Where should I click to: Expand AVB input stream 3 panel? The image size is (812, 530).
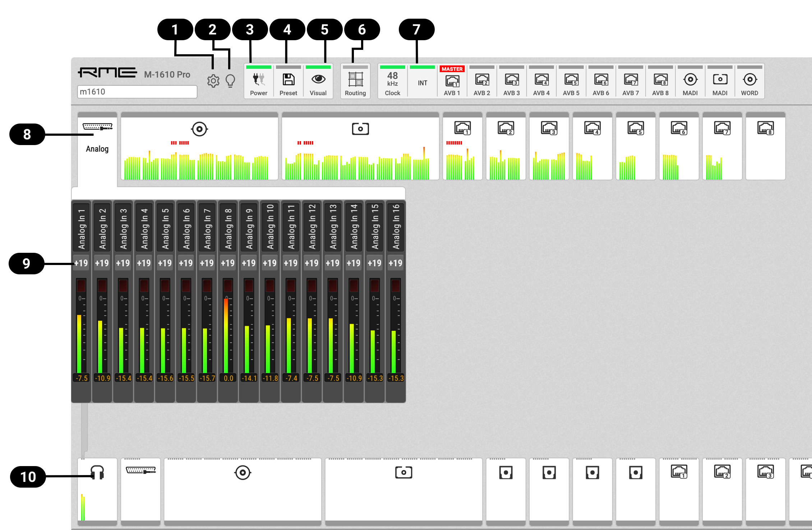(549, 146)
